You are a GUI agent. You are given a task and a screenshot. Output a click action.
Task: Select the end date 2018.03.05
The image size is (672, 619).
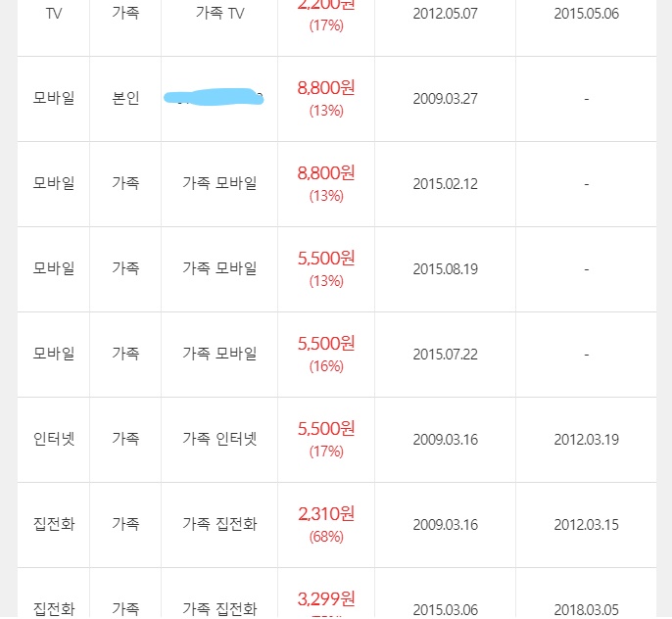click(586, 610)
